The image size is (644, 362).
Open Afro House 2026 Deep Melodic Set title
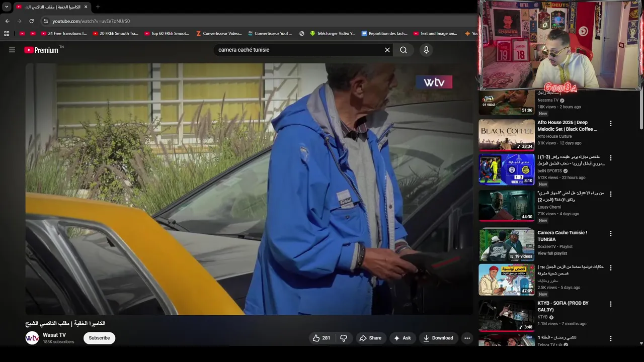568,126
